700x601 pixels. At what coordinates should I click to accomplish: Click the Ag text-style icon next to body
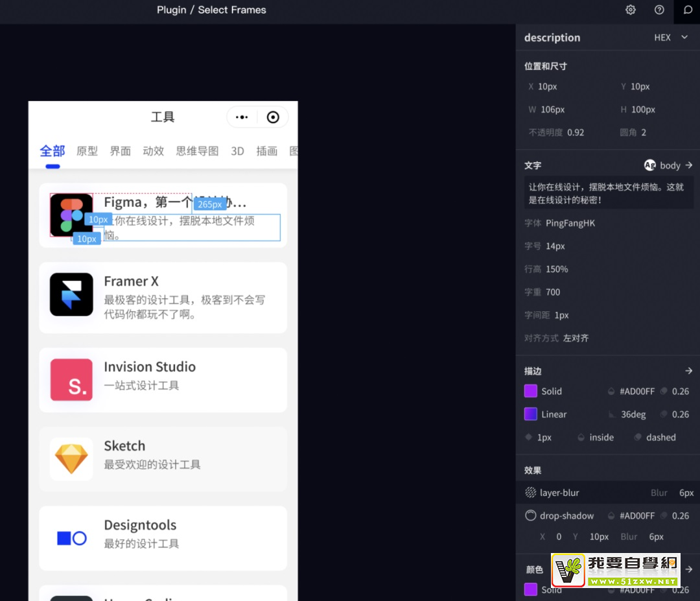click(x=650, y=165)
